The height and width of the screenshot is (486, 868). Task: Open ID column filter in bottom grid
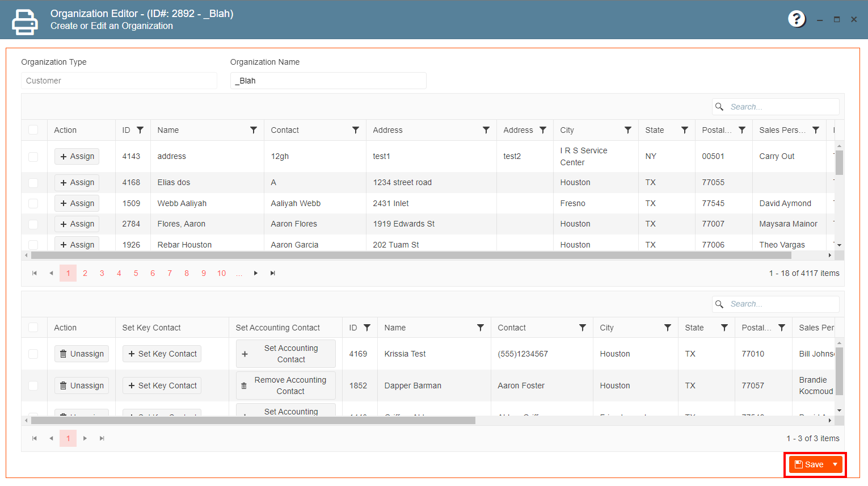click(367, 328)
